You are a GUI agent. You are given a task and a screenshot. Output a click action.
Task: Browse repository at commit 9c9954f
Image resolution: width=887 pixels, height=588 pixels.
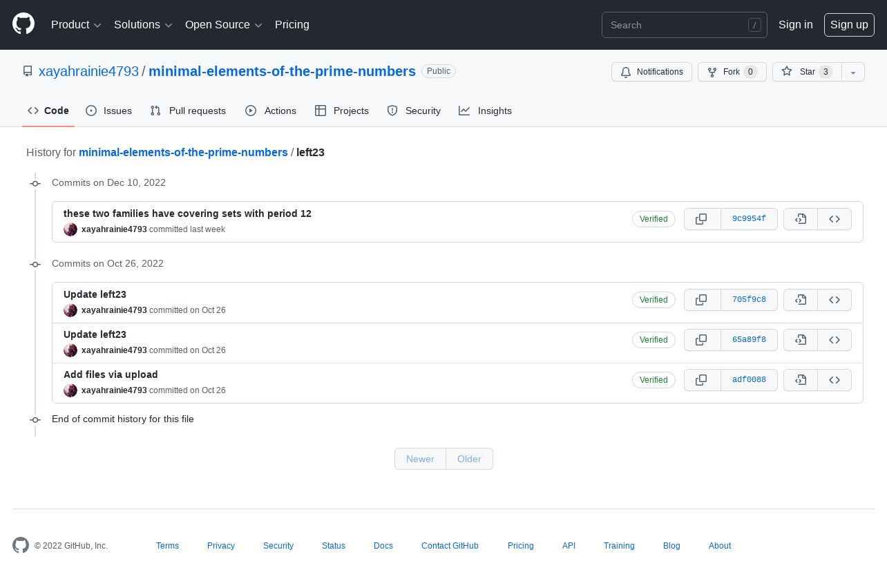(834, 219)
